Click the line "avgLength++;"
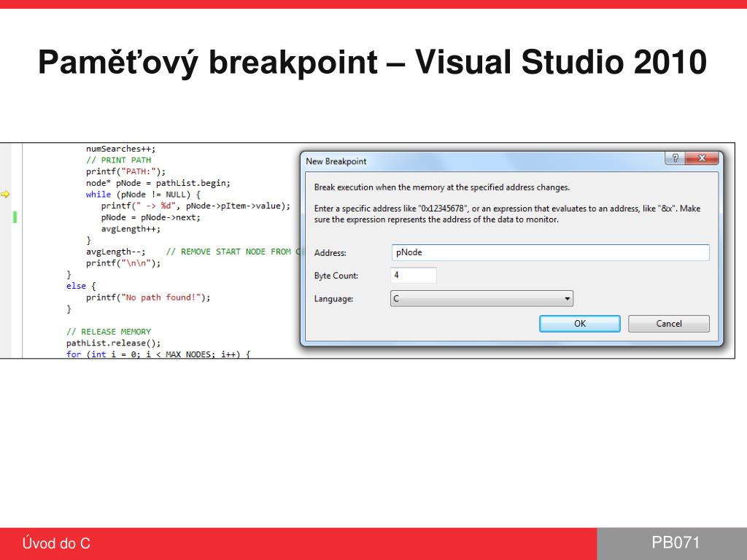 [131, 228]
